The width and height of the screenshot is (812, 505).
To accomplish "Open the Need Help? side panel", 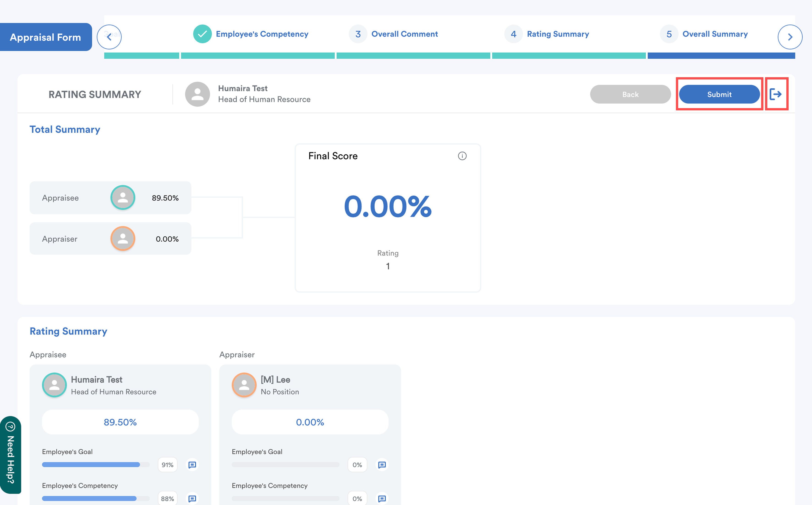I will pyautogui.click(x=10, y=455).
